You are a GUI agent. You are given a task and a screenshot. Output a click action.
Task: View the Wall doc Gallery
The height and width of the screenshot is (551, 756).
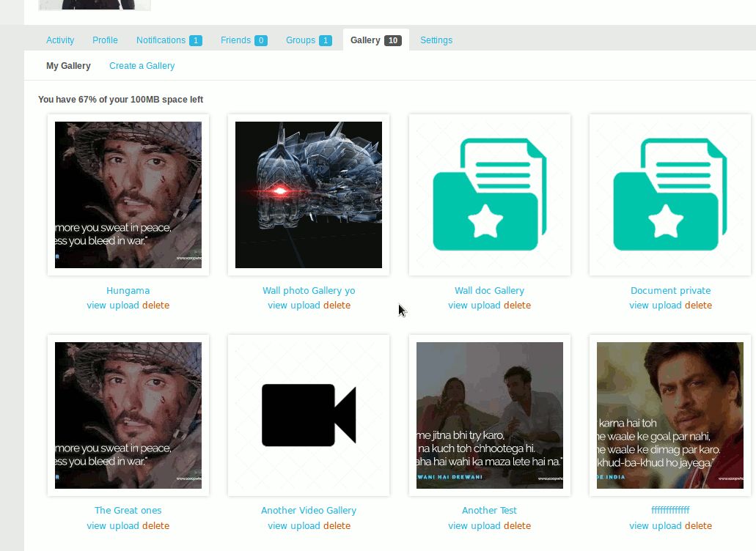tap(458, 305)
